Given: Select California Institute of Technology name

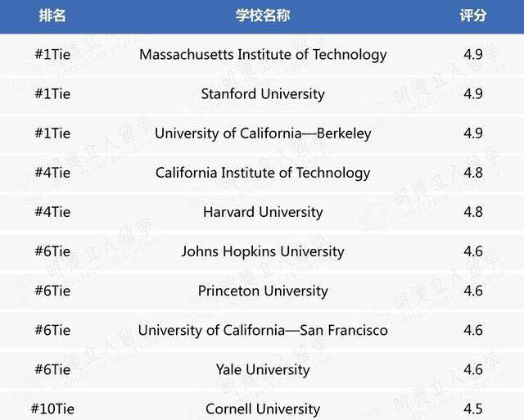Looking at the screenshot, I should pos(263,173).
